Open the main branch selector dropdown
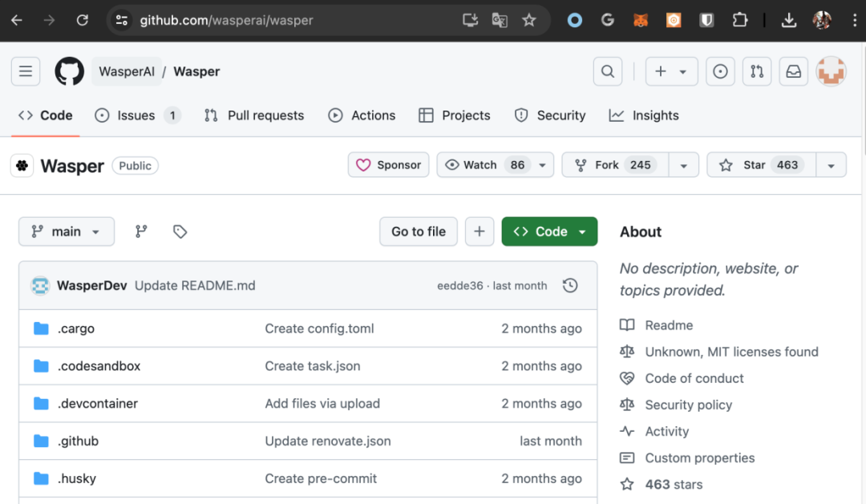Image resolution: width=866 pixels, height=504 pixels. 67,232
